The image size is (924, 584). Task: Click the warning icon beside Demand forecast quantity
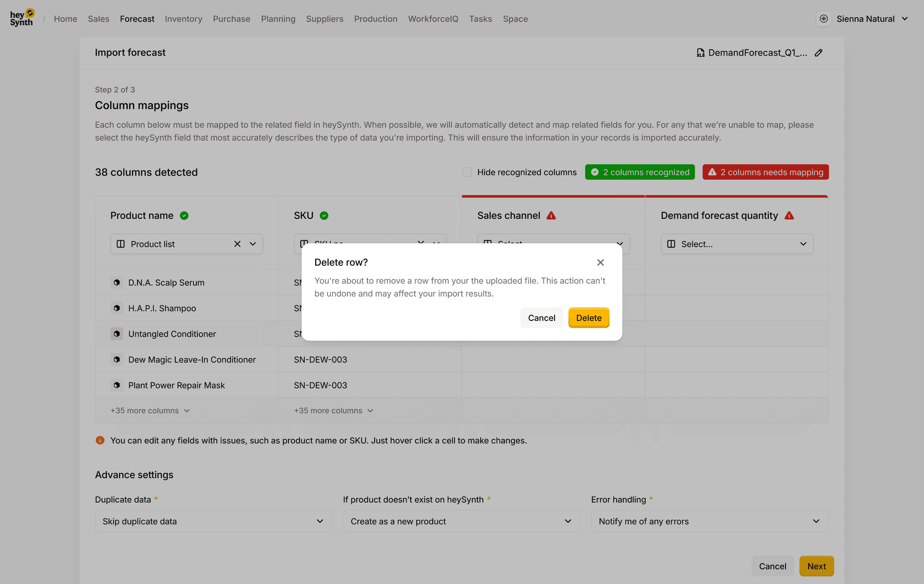pos(789,215)
